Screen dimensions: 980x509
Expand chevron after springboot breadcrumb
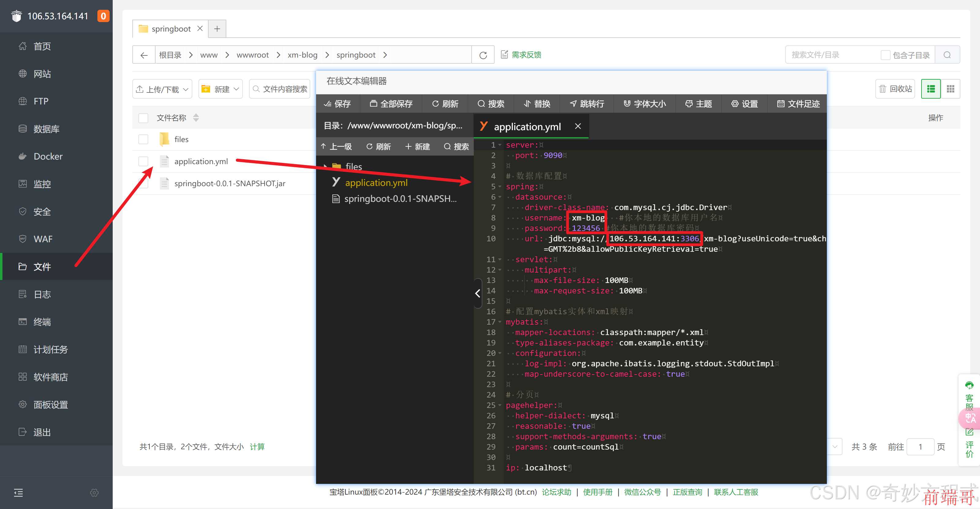385,55
